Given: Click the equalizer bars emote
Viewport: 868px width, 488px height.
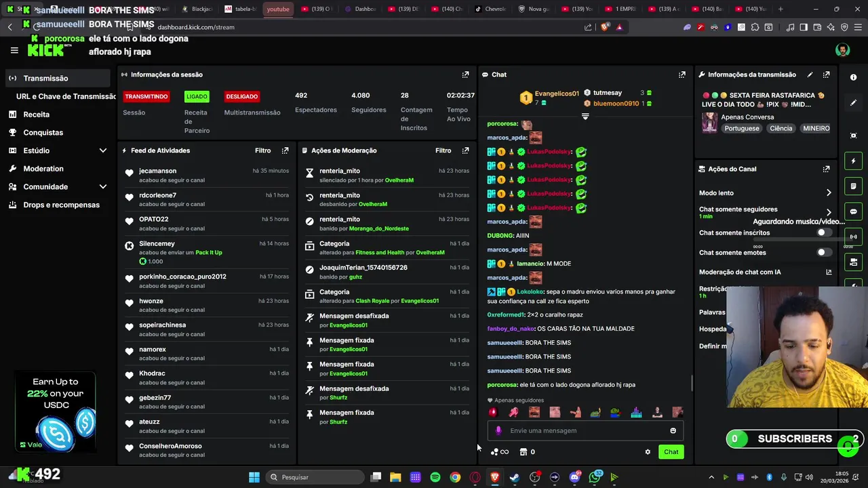Looking at the screenshot, I should click(x=636, y=412).
